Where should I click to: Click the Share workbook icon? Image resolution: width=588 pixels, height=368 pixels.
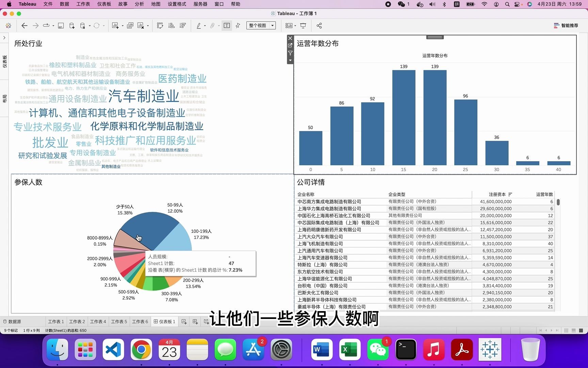tap(319, 26)
